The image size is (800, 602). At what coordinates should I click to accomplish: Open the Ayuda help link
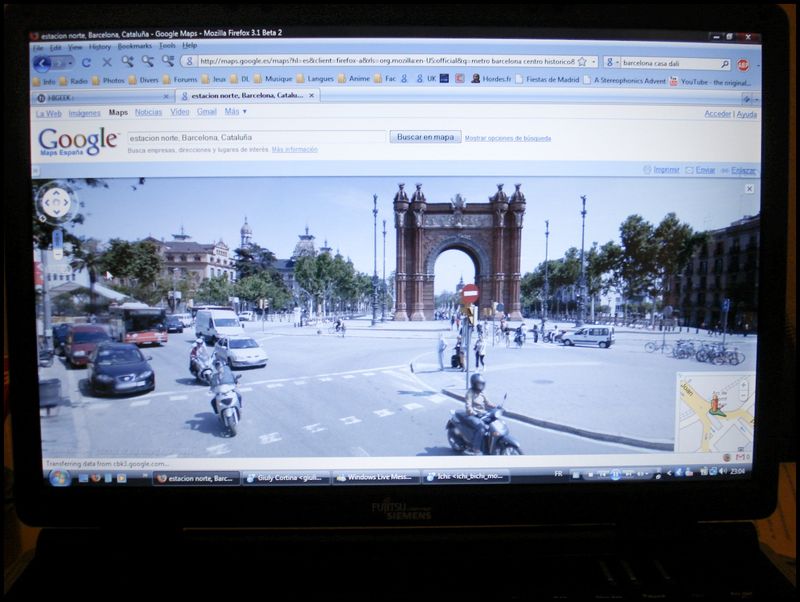(x=746, y=114)
